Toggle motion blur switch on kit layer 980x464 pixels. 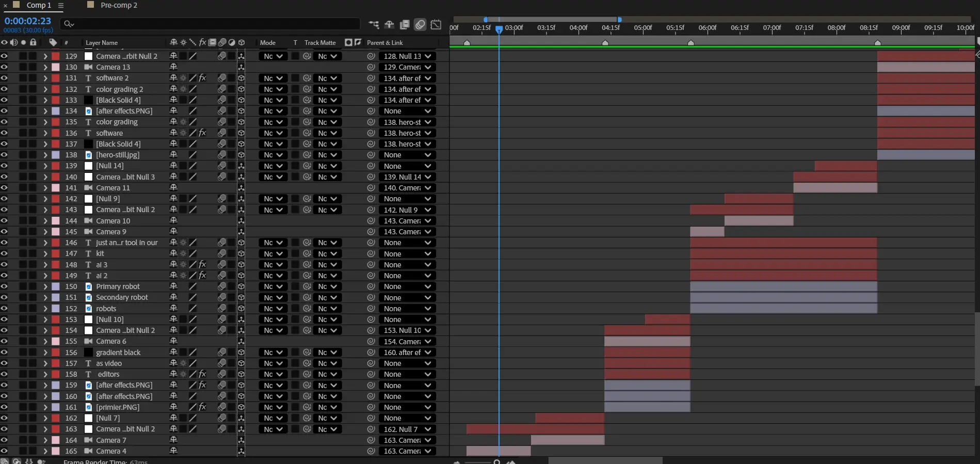tap(222, 253)
